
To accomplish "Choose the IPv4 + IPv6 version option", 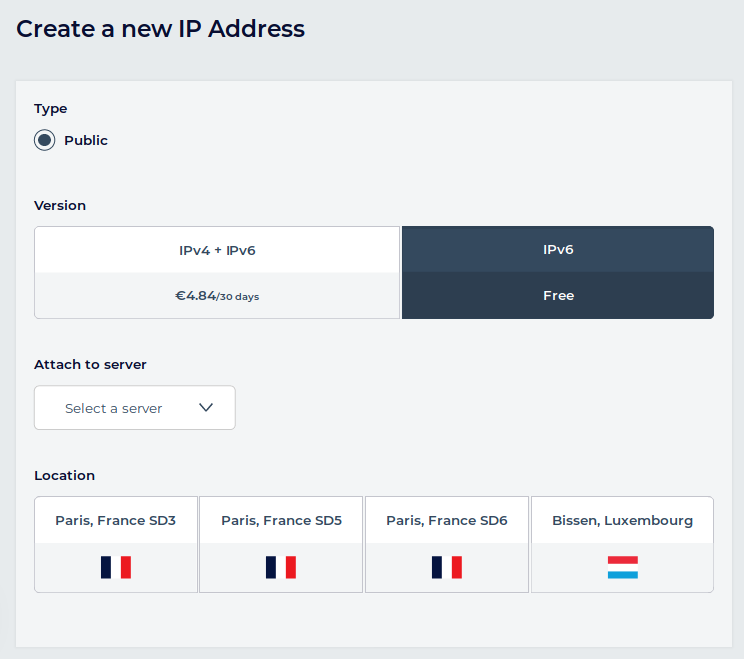I will (217, 250).
